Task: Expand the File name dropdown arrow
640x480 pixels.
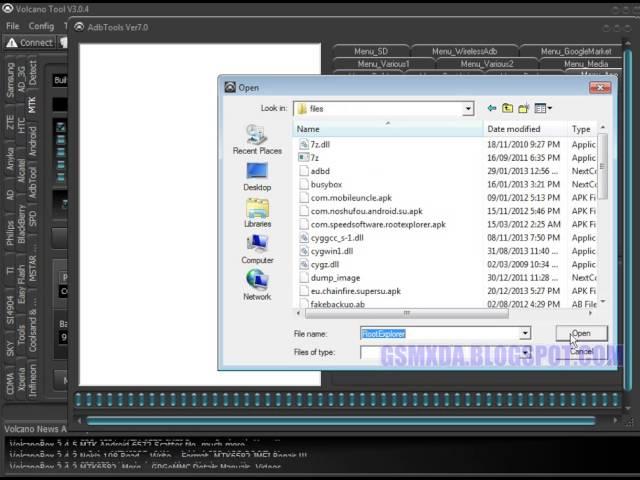Action: click(525, 333)
